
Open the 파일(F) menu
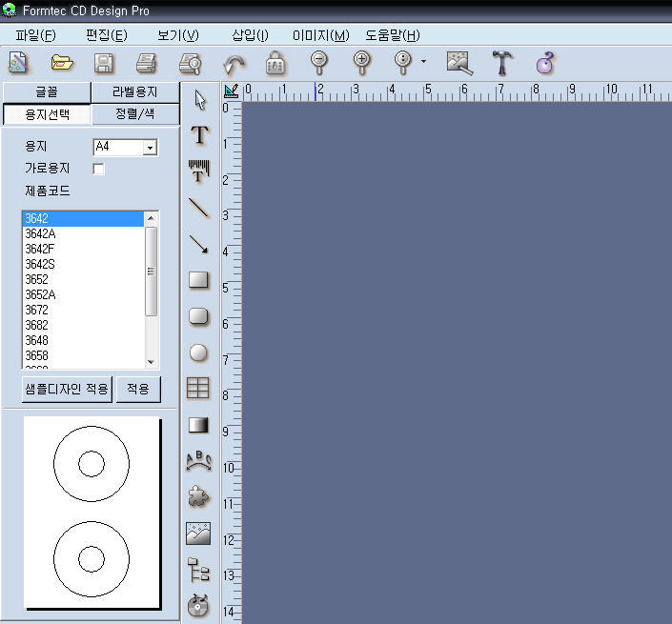coord(35,35)
